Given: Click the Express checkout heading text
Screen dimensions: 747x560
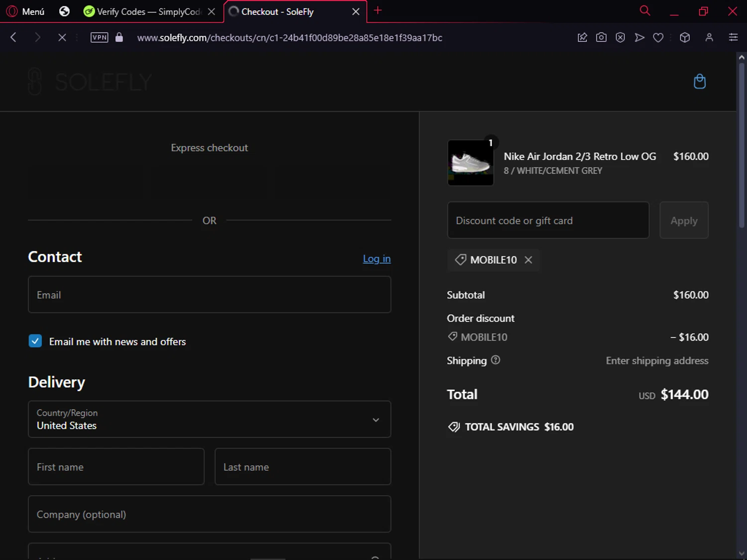Looking at the screenshot, I should pyautogui.click(x=209, y=148).
